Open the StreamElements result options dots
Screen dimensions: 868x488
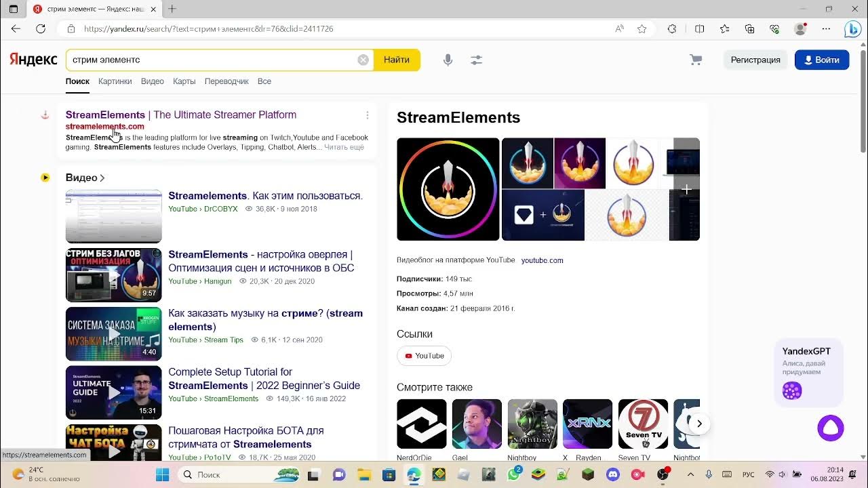(368, 115)
